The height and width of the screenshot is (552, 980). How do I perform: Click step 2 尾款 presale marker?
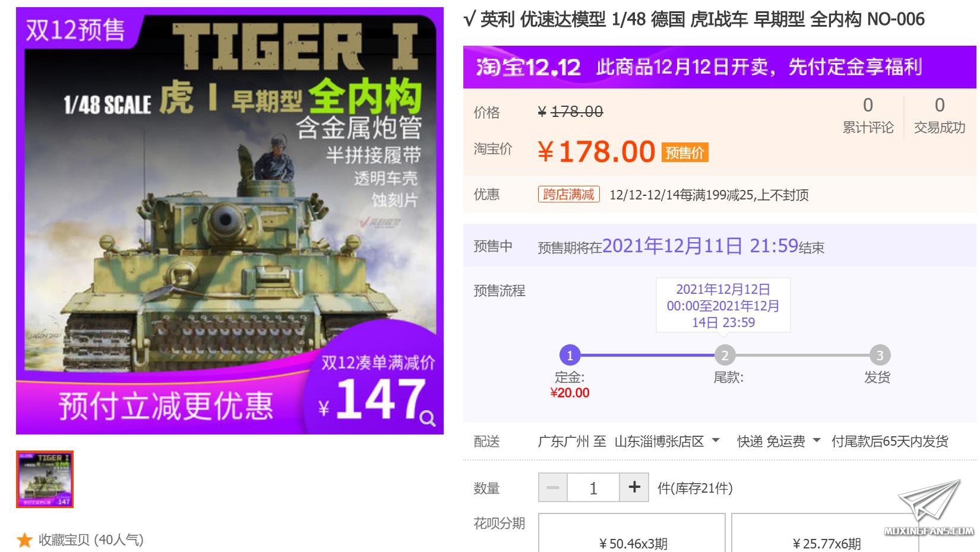click(x=725, y=356)
